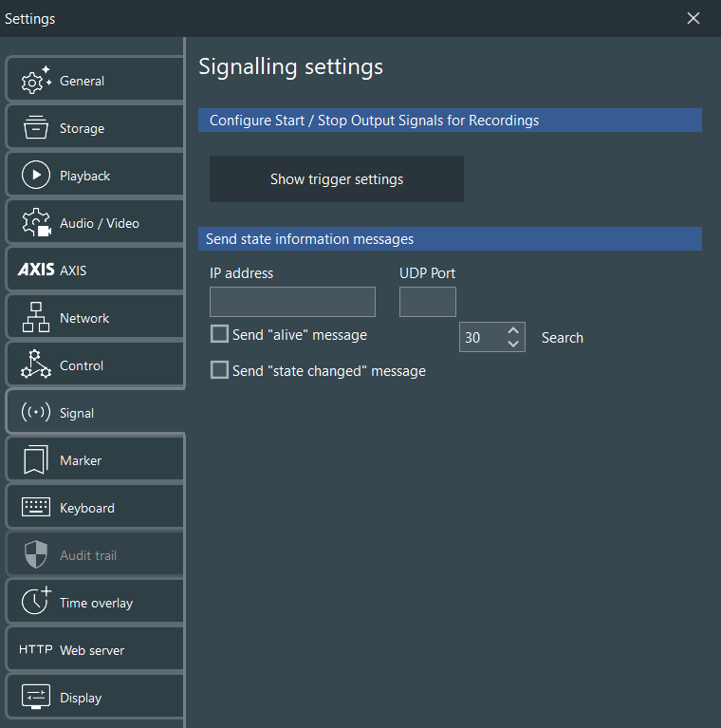Viewport: 721px width, 728px height.
Task: Click the Display monitor icon
Action: coord(36,697)
